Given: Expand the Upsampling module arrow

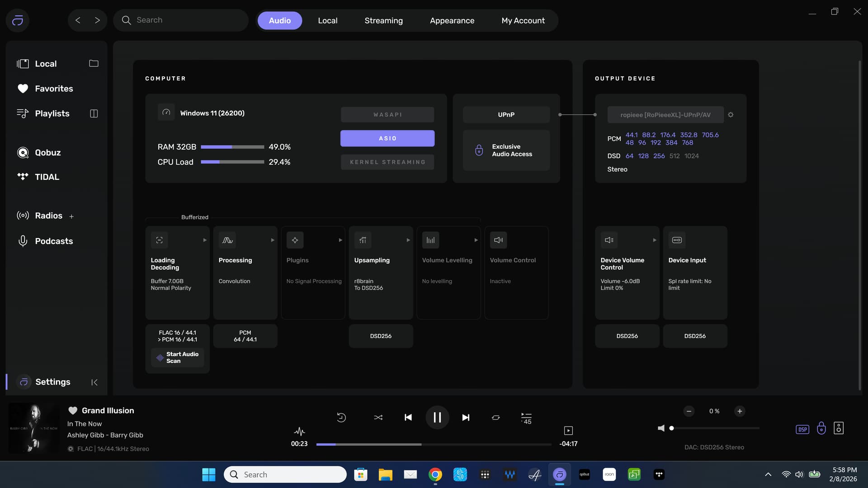Looking at the screenshot, I should 408,240.
